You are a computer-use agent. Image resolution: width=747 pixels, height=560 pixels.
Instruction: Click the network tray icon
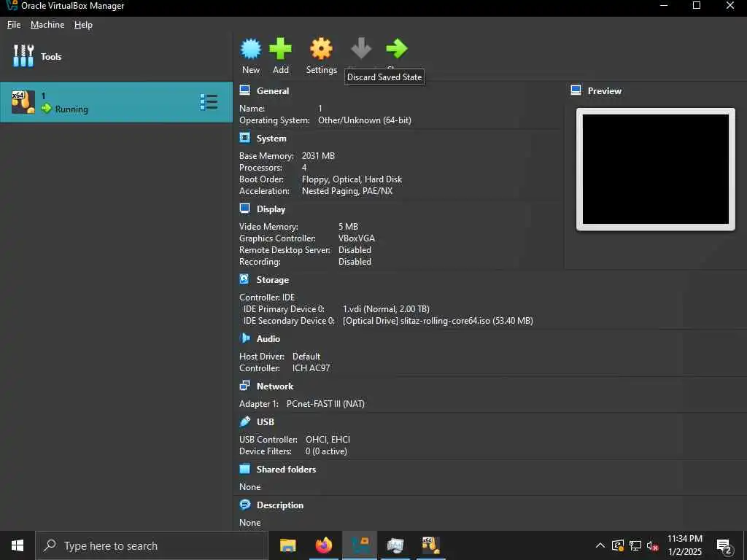[x=635, y=545]
